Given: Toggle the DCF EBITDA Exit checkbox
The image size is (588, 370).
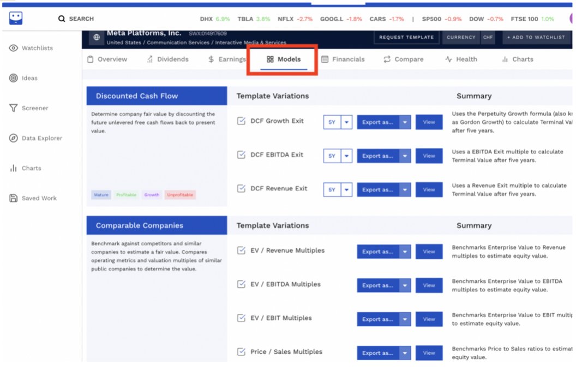Looking at the screenshot, I should coord(241,154).
